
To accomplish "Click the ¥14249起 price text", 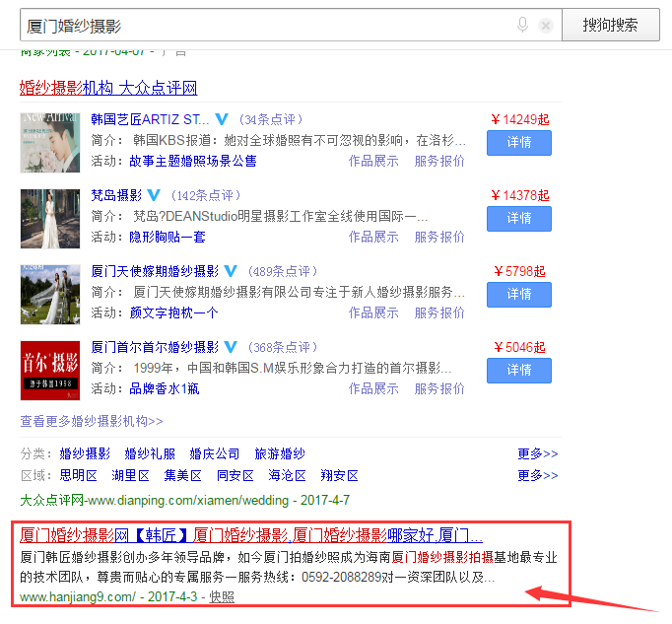I will coord(520,119).
